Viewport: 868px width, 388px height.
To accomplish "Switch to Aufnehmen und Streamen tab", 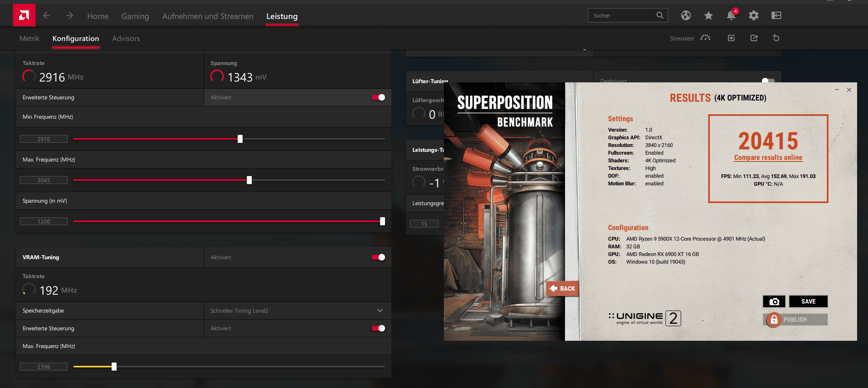I will coord(208,16).
